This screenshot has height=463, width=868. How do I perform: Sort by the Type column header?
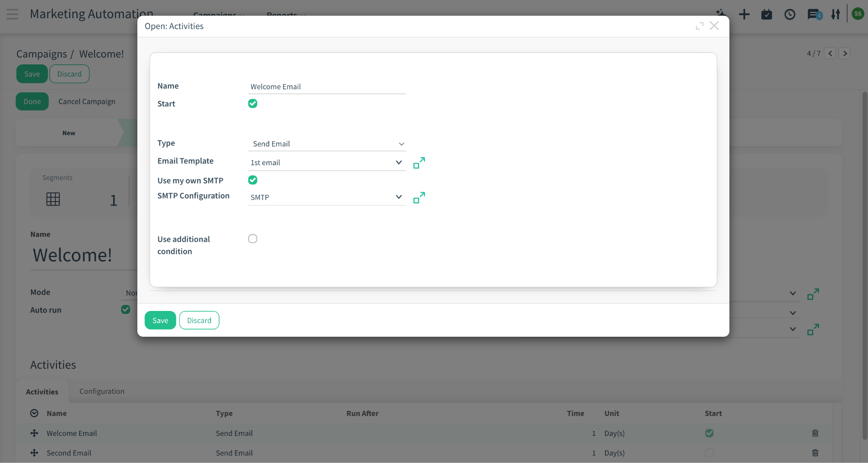[x=224, y=413]
